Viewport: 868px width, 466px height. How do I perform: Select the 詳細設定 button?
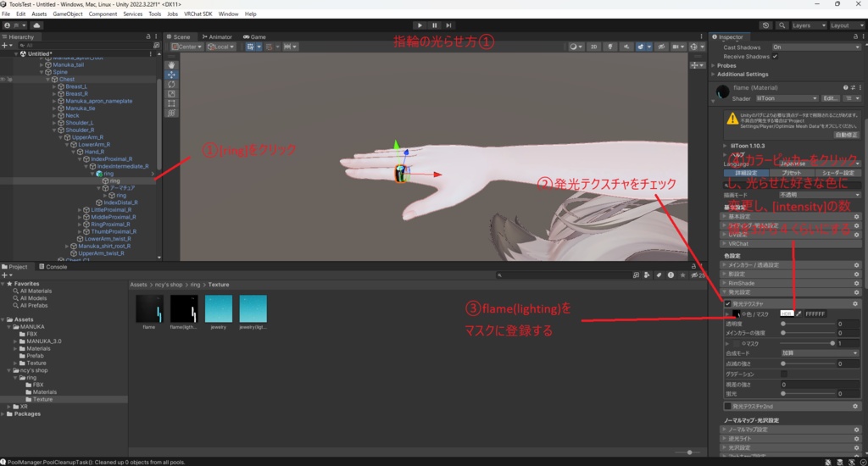tap(745, 173)
